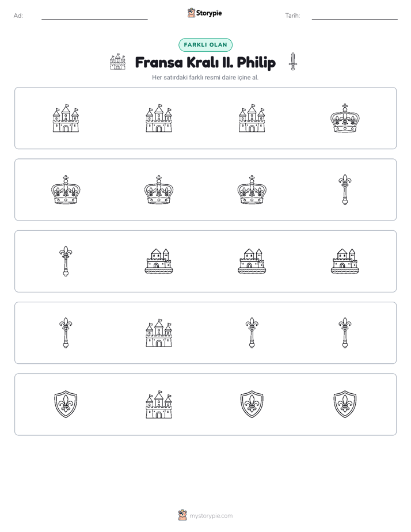411x532 pixels.
Task: Open the mystorypie.com footer link
Action: tap(211, 516)
